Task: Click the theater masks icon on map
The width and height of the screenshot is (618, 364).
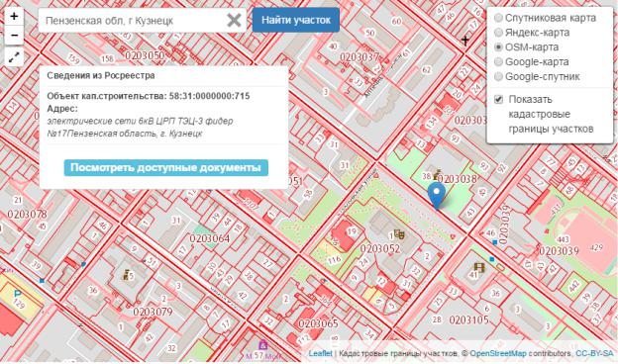Action: pyautogui.click(x=399, y=234)
